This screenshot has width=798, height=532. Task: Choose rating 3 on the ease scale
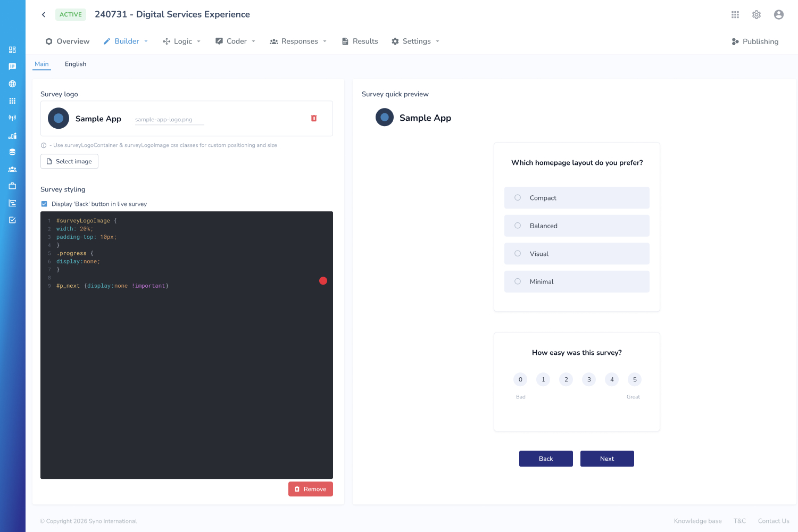[589, 379]
